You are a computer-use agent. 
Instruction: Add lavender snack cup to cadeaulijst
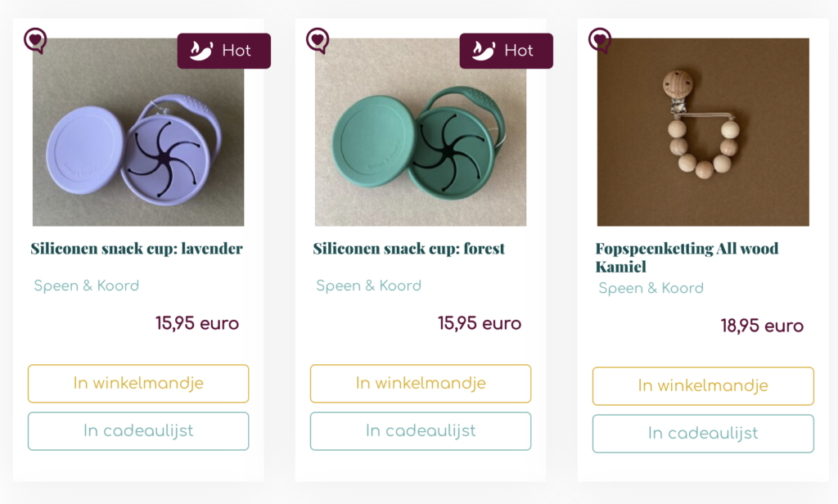(x=138, y=431)
